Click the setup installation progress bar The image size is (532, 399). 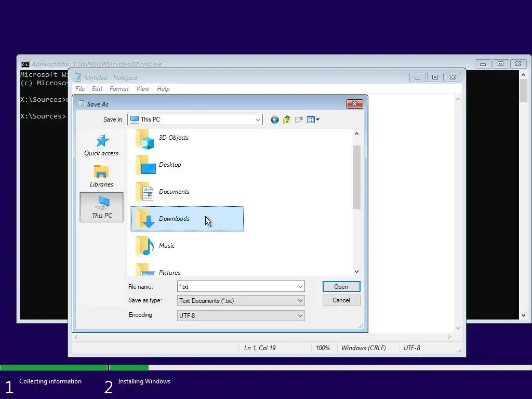click(x=266, y=367)
